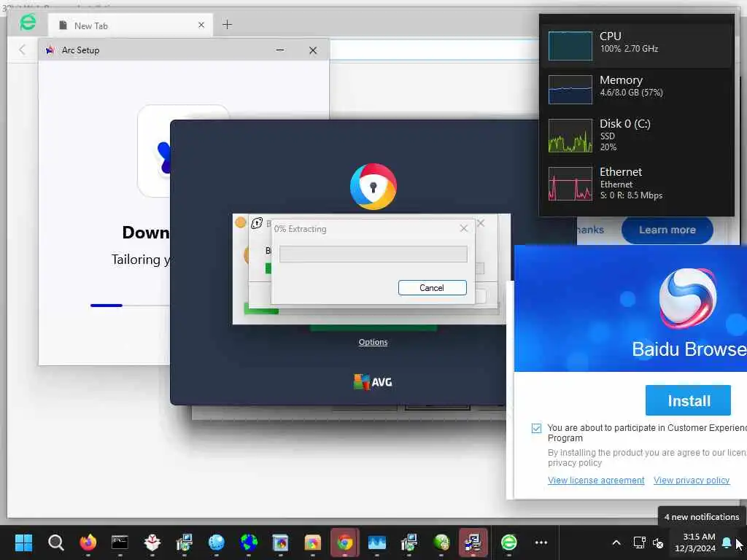Image resolution: width=747 pixels, height=560 pixels.
Task: Close the 0% Extracting dialog
Action: pos(463,228)
